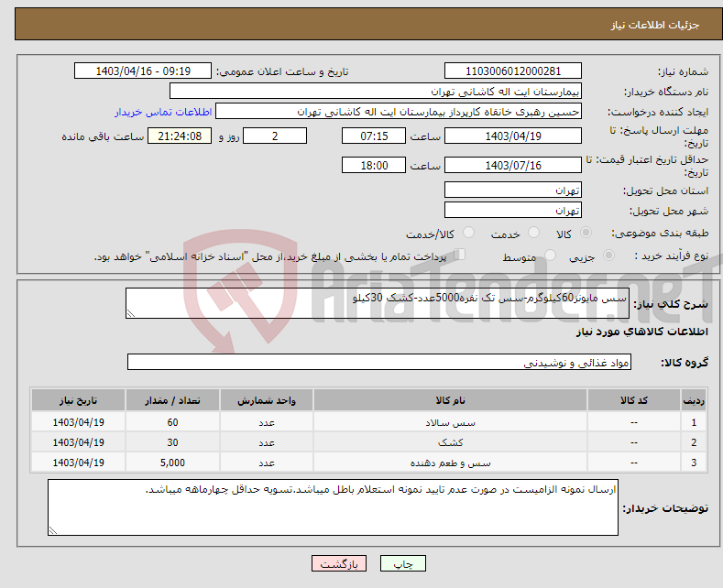Click the شماره نیاز label
The image size is (723, 588).
pos(683,71)
